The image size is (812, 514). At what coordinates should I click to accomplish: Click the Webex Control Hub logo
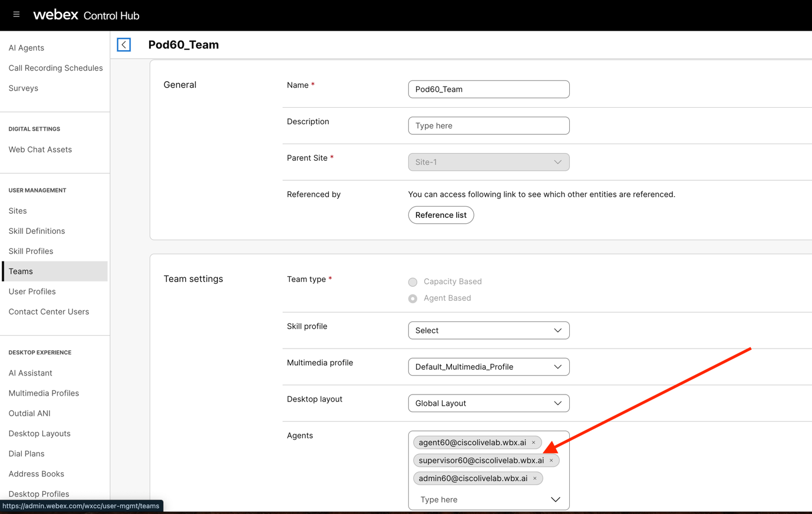tap(86, 15)
